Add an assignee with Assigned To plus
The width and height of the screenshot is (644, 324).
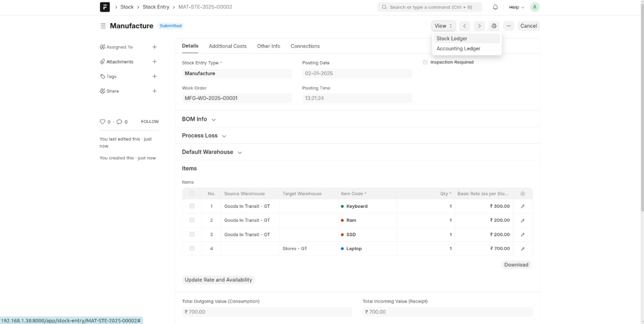click(x=154, y=47)
